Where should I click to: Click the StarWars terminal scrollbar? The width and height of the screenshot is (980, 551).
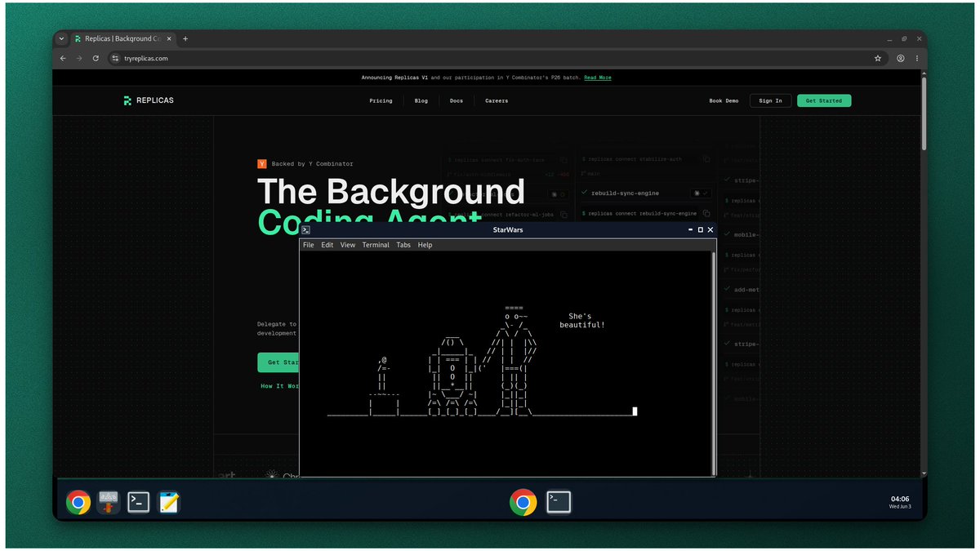click(x=714, y=363)
